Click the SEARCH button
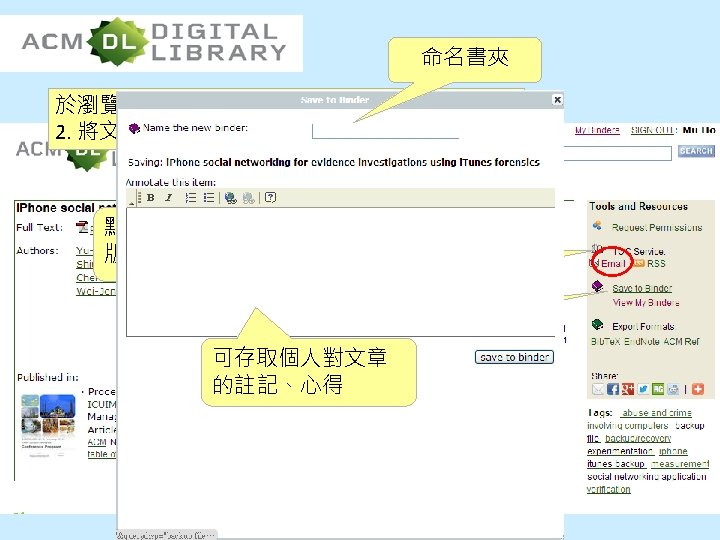This screenshot has width=720, height=540. pyautogui.click(x=696, y=151)
